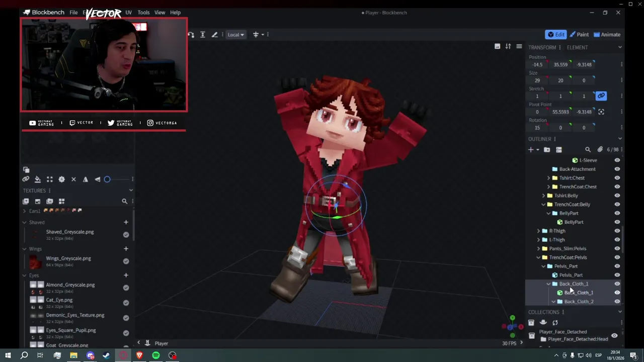644x362 pixels.
Task: Toggle the linked stretch chain button
Action: click(601, 96)
